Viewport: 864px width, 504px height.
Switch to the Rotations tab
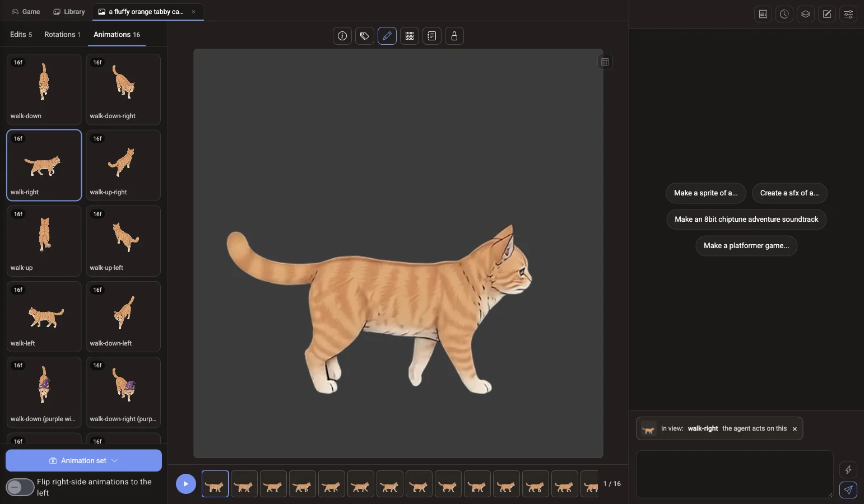pyautogui.click(x=62, y=35)
